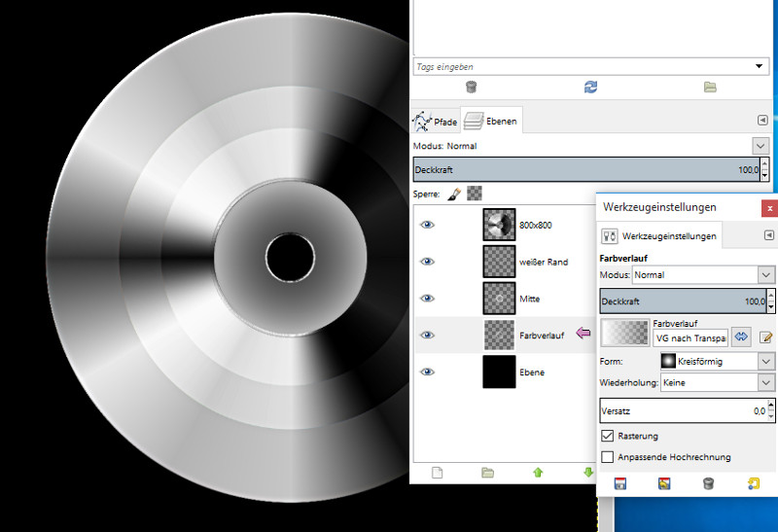Save the tool preset with the disk icon
The width and height of the screenshot is (778, 532).
tap(619, 483)
